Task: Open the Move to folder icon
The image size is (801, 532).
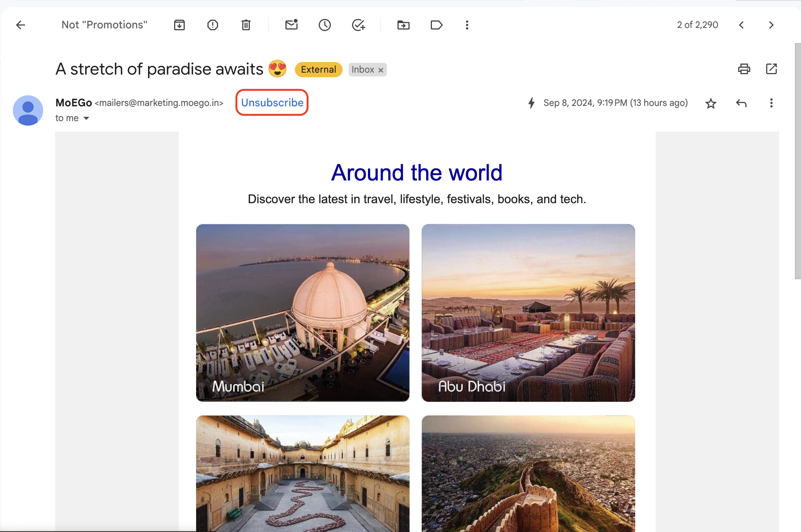Action: click(403, 25)
